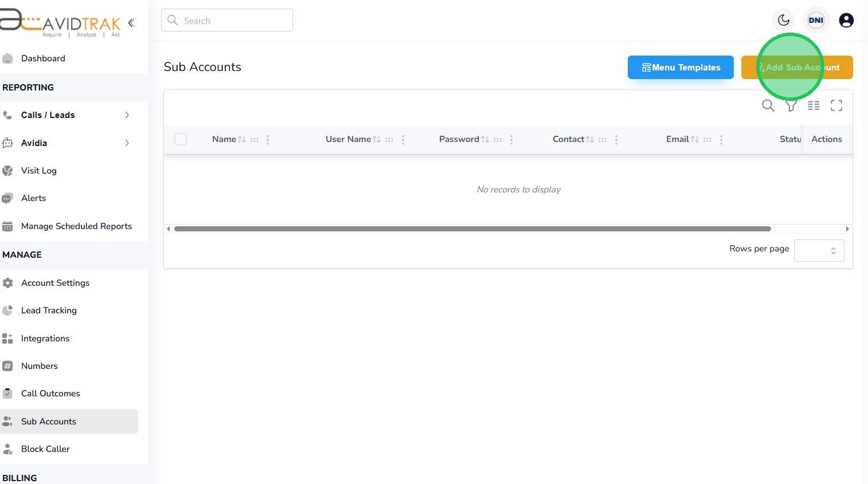Click the AvidTrak logo

pyautogui.click(x=60, y=23)
